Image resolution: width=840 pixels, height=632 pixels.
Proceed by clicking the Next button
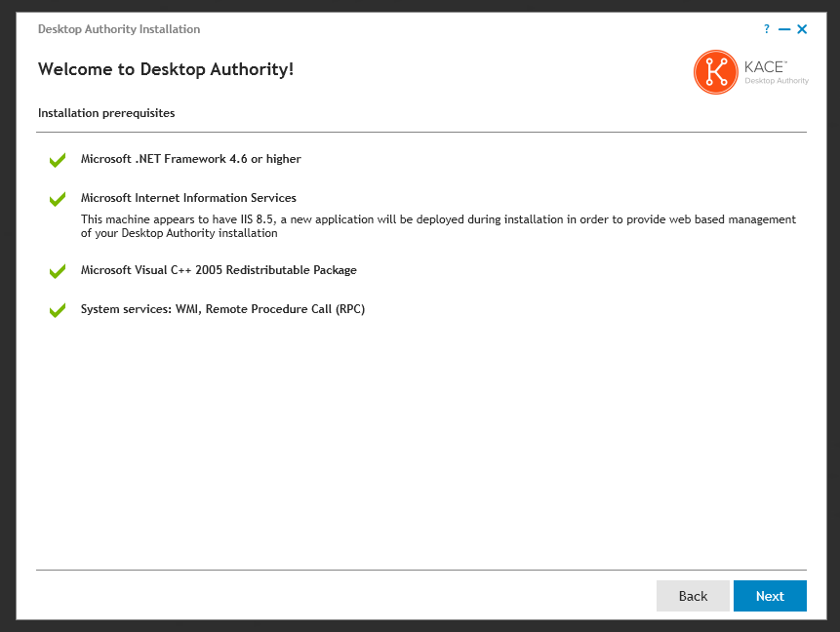tap(770, 596)
